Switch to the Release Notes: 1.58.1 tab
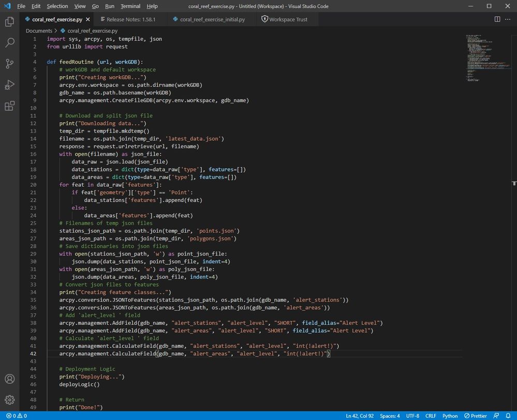Image resolution: width=517 pixels, height=420 pixels. pos(130,20)
